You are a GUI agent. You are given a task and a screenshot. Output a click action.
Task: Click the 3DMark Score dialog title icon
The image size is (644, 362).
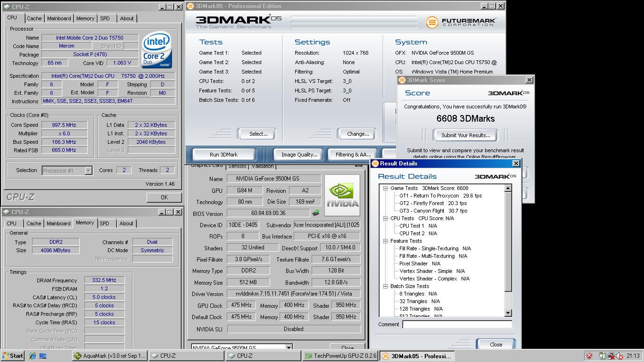[402, 80]
